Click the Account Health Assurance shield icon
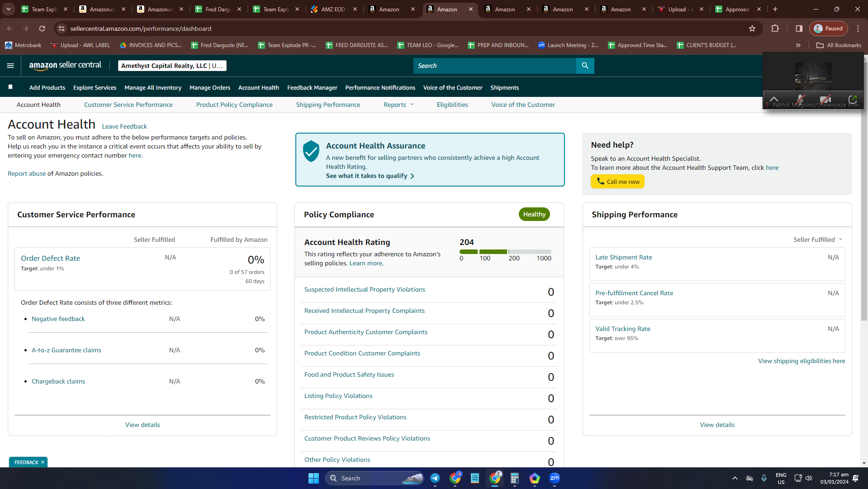 click(x=311, y=151)
